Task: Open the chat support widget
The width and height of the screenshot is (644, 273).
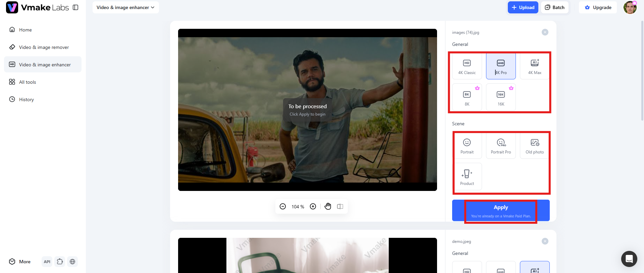Action: pos(629,259)
